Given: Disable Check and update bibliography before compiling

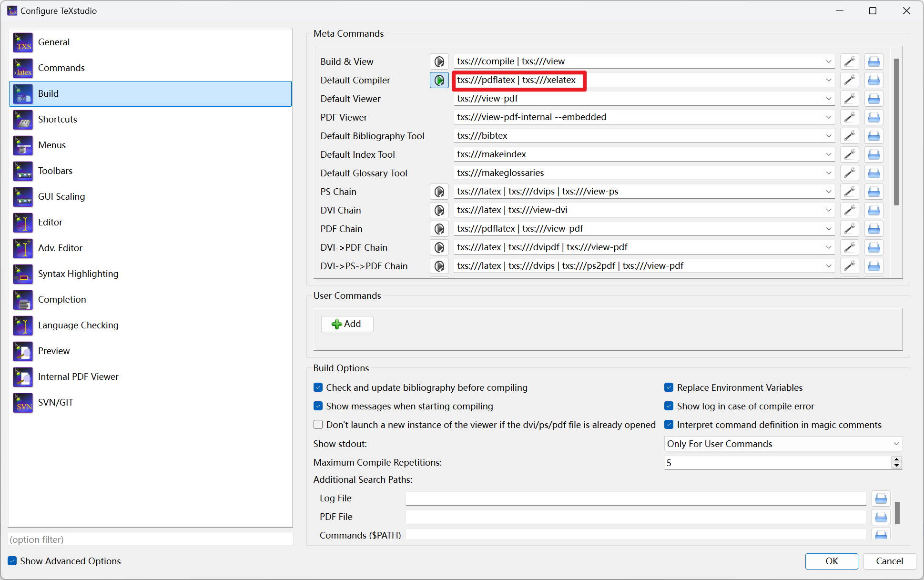Looking at the screenshot, I should click(x=318, y=387).
